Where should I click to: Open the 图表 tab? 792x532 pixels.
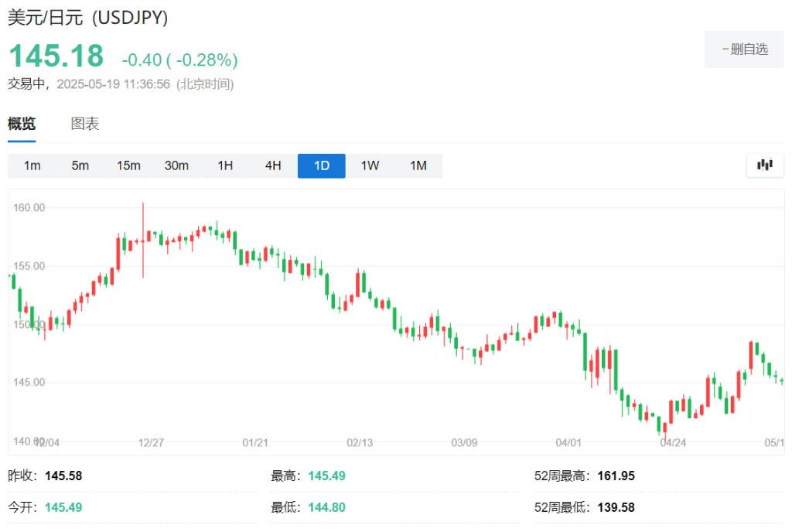point(85,124)
